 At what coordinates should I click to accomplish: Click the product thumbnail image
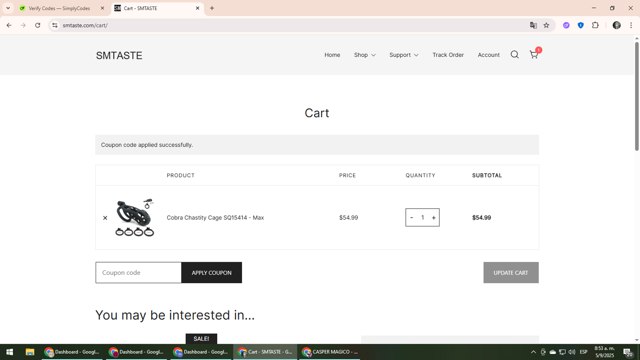click(135, 218)
